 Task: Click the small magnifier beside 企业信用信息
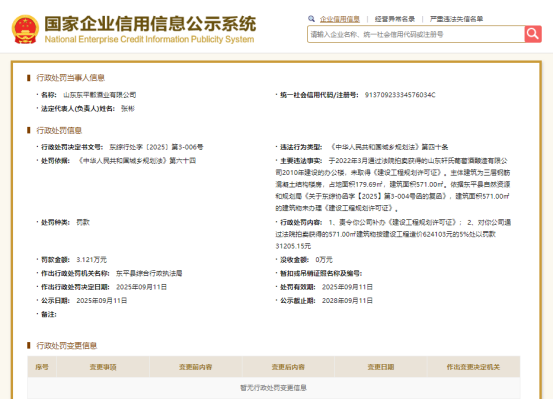[311, 19]
